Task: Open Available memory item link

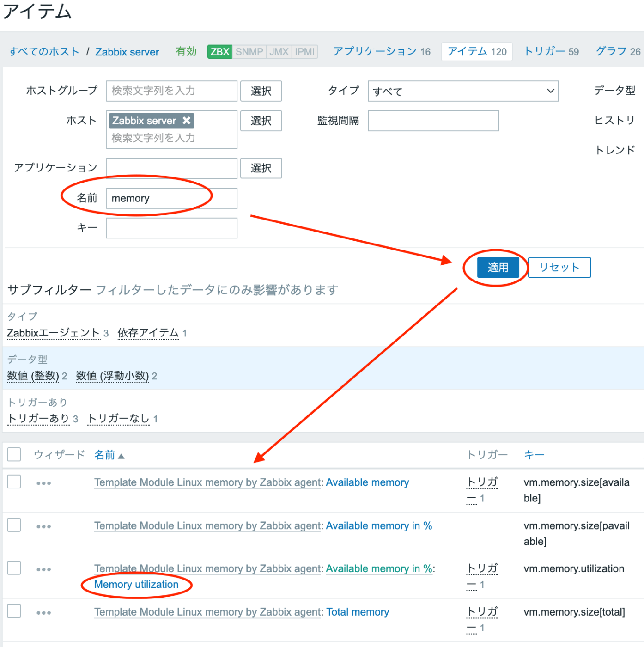Action: tap(367, 482)
